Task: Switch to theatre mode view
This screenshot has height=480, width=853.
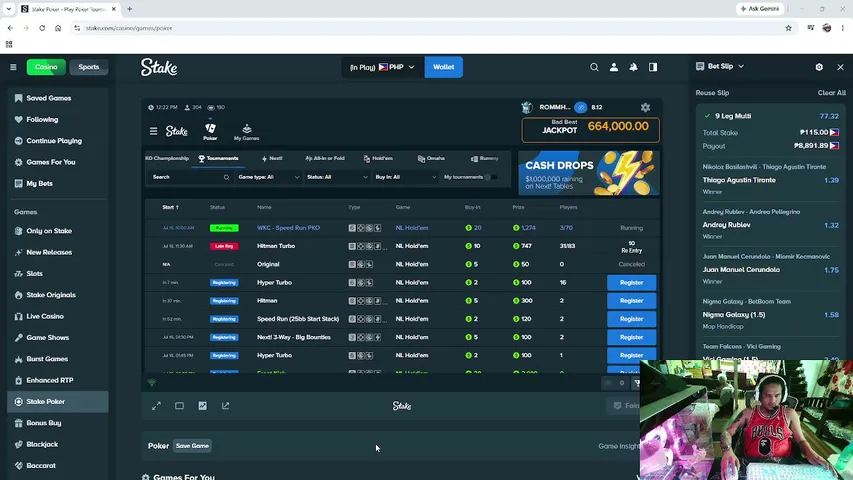Action: click(179, 406)
